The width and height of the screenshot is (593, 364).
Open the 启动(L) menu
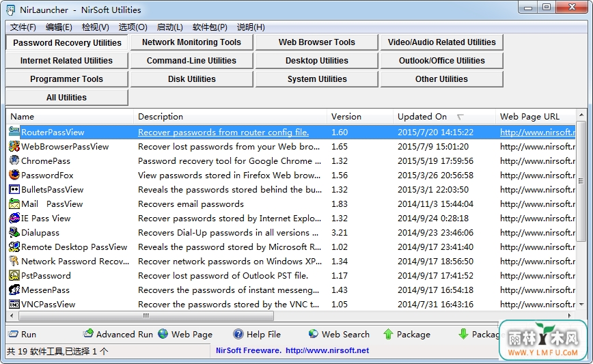(x=170, y=27)
